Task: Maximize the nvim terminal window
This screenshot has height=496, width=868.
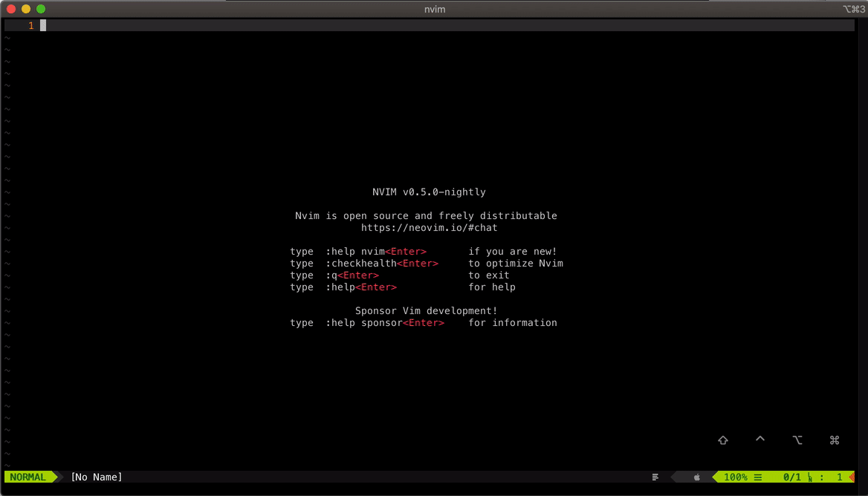Action: point(41,10)
